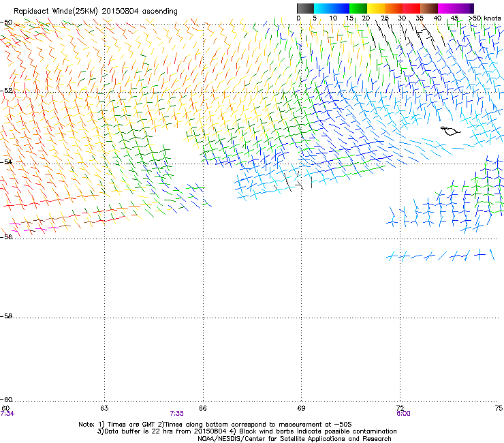Image resolution: width=504 pixels, height=443 pixels.
Task: Click the 'Note: 1) Times are GMT' footnote line
Action: pyautogui.click(x=215, y=425)
